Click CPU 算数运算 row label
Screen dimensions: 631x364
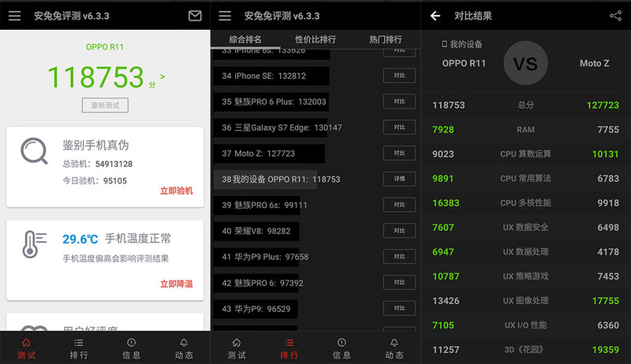pyautogui.click(x=525, y=154)
